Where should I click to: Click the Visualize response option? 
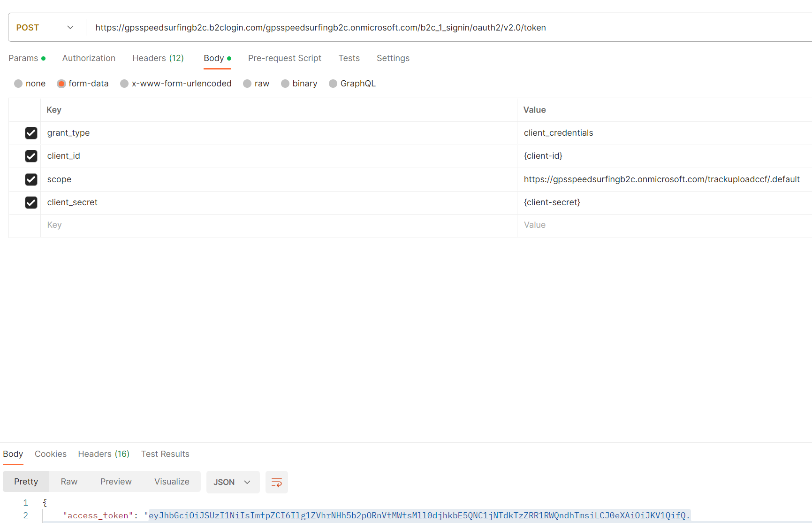[172, 481]
